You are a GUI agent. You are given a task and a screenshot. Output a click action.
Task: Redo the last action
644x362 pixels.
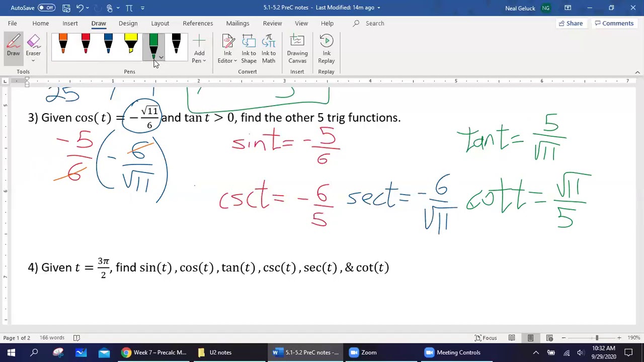pyautogui.click(x=96, y=8)
